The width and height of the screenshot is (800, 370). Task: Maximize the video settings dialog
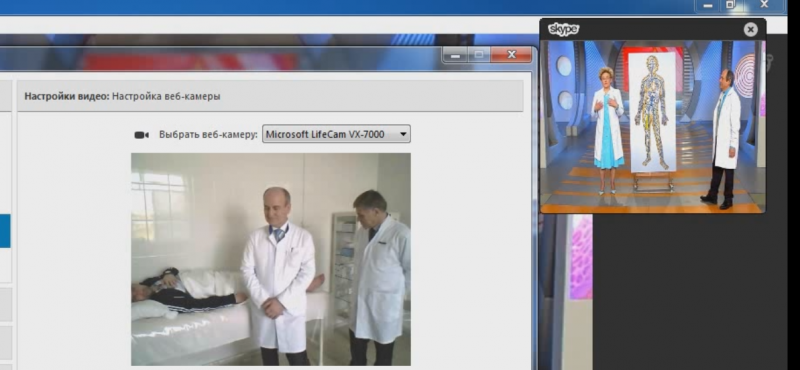pyautogui.click(x=479, y=55)
